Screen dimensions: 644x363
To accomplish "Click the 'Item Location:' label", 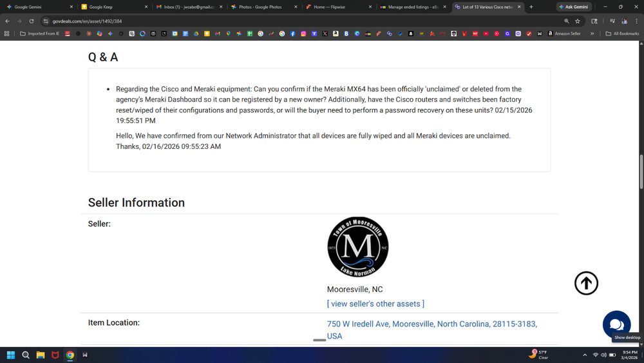I will tap(114, 323).
